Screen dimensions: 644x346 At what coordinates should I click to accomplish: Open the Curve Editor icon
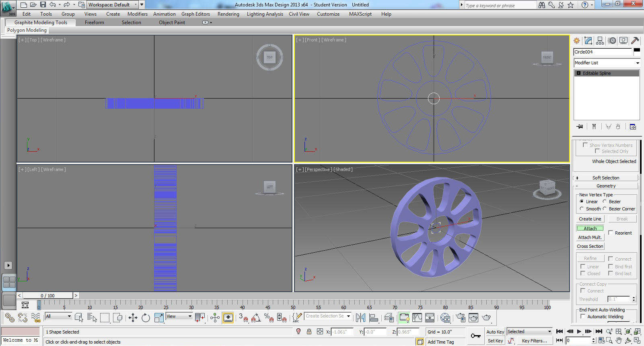coord(417,318)
